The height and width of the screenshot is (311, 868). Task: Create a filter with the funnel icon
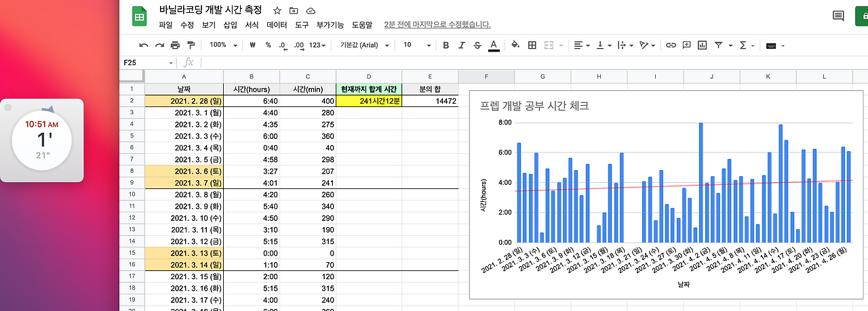pyautogui.click(x=719, y=45)
